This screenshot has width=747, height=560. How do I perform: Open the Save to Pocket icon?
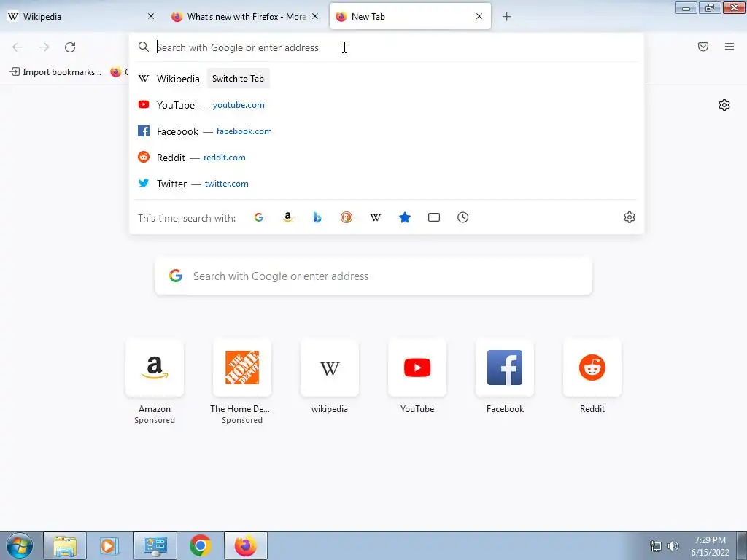coord(703,47)
